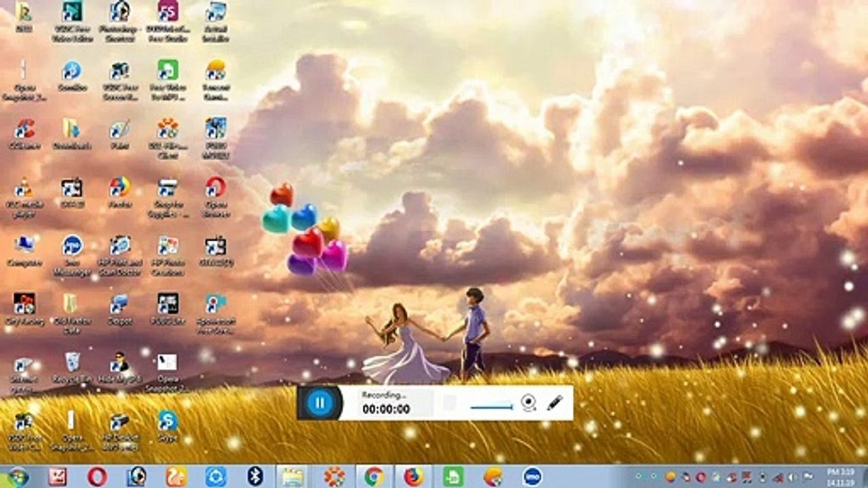
Task: Select the CCleaner desktop shortcut
Action: pyautogui.click(x=24, y=134)
